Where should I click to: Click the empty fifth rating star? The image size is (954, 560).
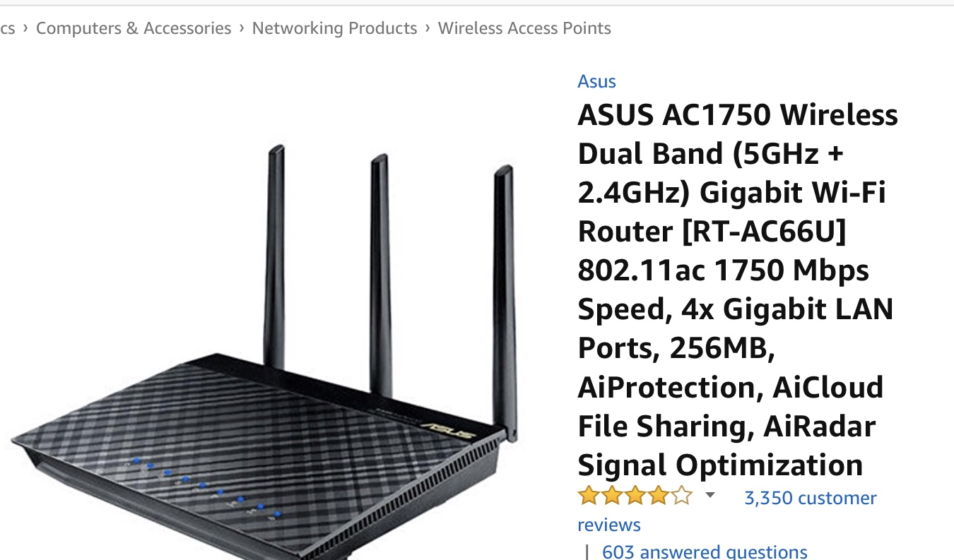pyautogui.click(x=681, y=496)
